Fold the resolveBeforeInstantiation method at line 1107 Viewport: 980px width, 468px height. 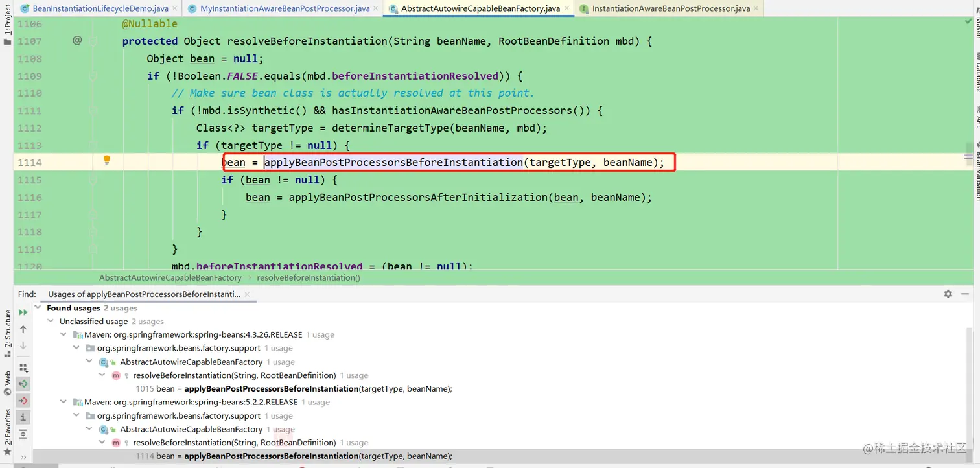point(93,41)
